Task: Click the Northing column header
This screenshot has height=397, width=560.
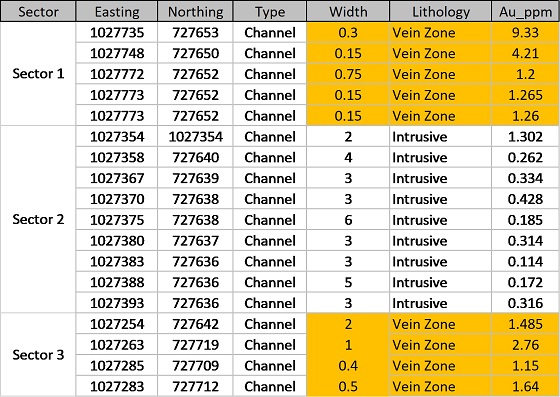Action: pyautogui.click(x=195, y=11)
